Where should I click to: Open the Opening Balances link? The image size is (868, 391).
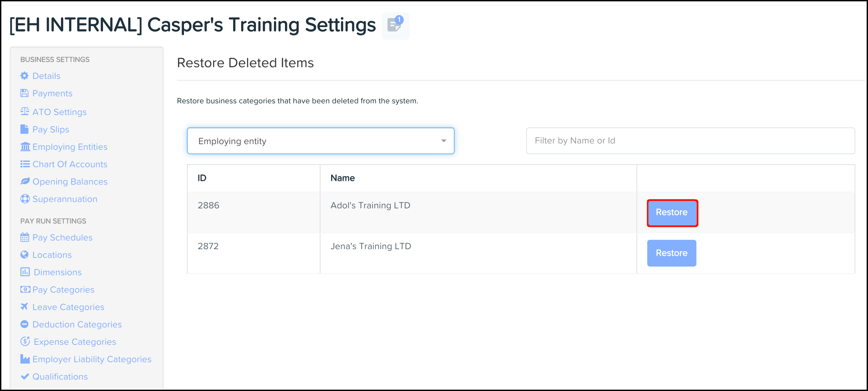coord(70,182)
